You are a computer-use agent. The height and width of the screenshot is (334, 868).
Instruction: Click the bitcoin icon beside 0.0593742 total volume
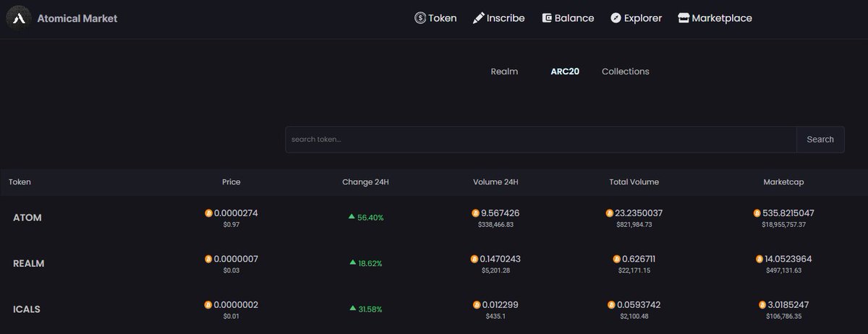(612, 305)
